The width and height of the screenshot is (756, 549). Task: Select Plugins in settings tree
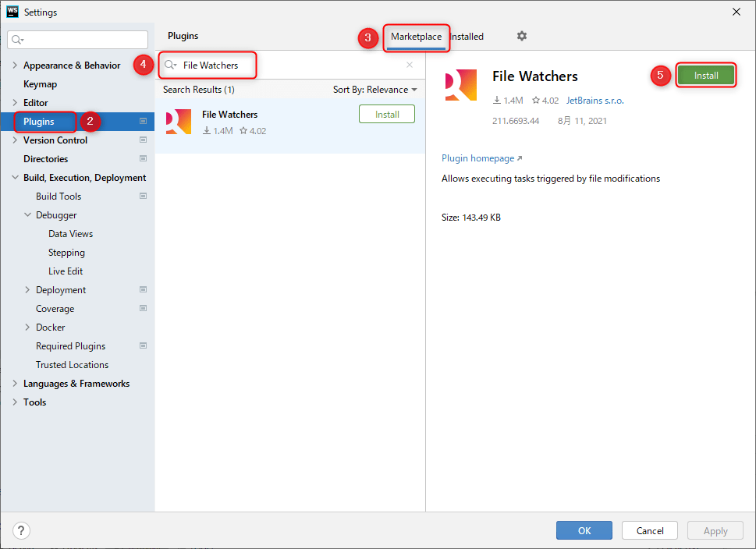38,122
